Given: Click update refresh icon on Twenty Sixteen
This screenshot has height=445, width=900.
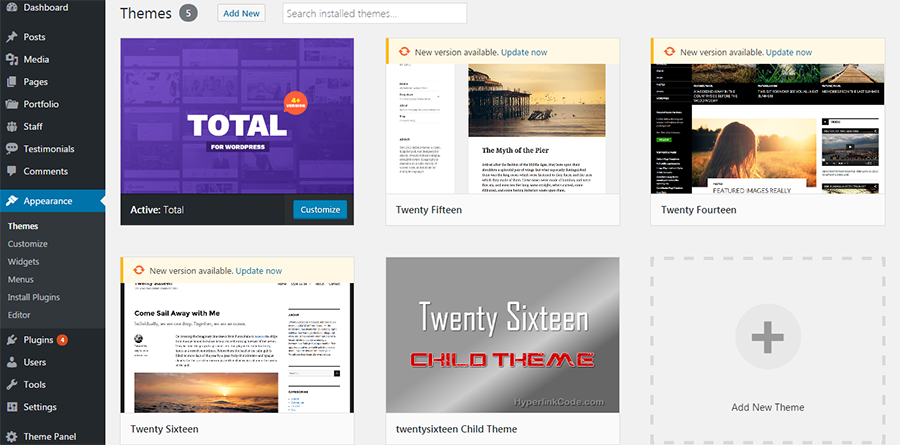Looking at the screenshot, I should pyautogui.click(x=139, y=270).
